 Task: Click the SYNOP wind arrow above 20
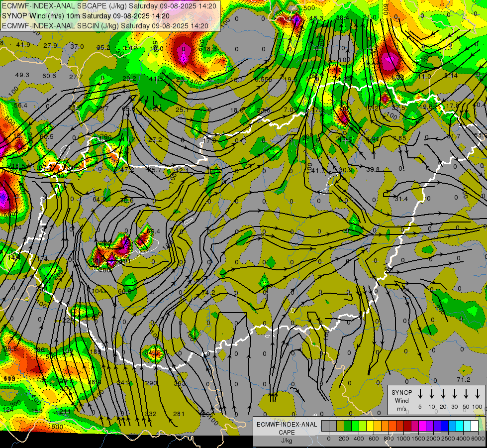(443, 394)
